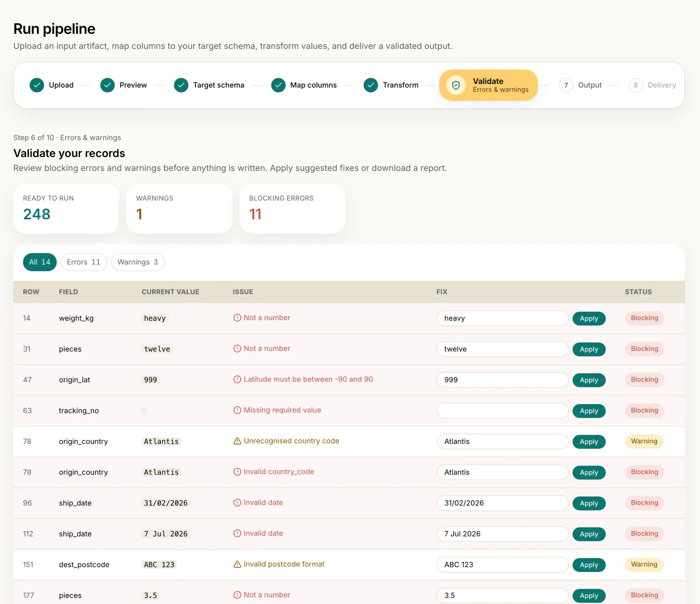Show only Warnings 3 filter

coord(138,262)
